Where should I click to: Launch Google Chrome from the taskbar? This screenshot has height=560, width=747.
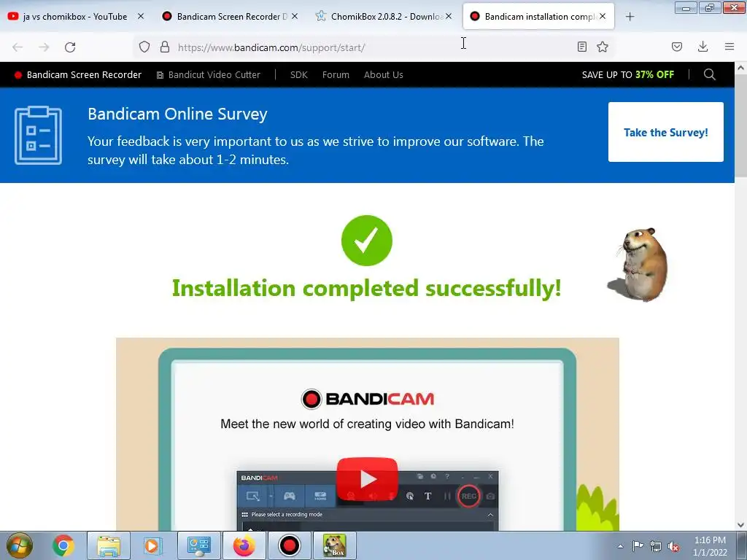[x=63, y=545]
